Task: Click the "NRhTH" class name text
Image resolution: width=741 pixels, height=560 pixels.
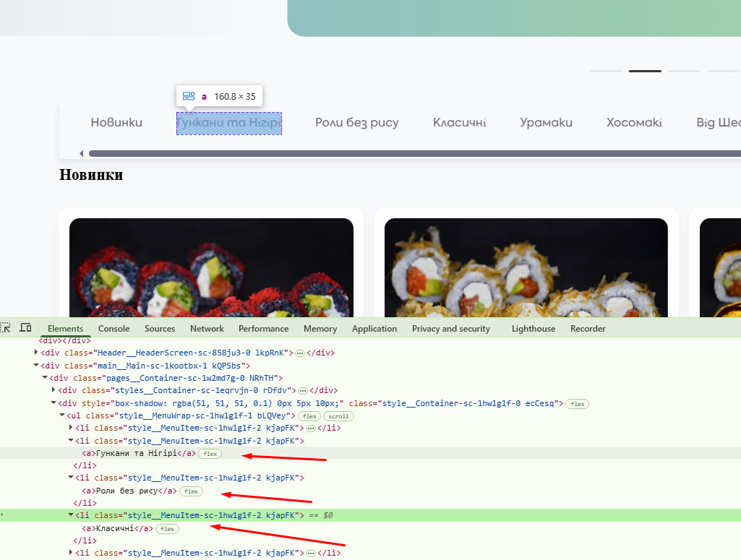Action: (x=261, y=378)
